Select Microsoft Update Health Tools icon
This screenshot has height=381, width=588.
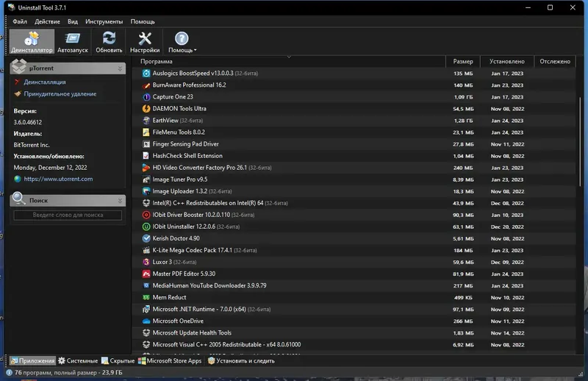click(x=146, y=333)
